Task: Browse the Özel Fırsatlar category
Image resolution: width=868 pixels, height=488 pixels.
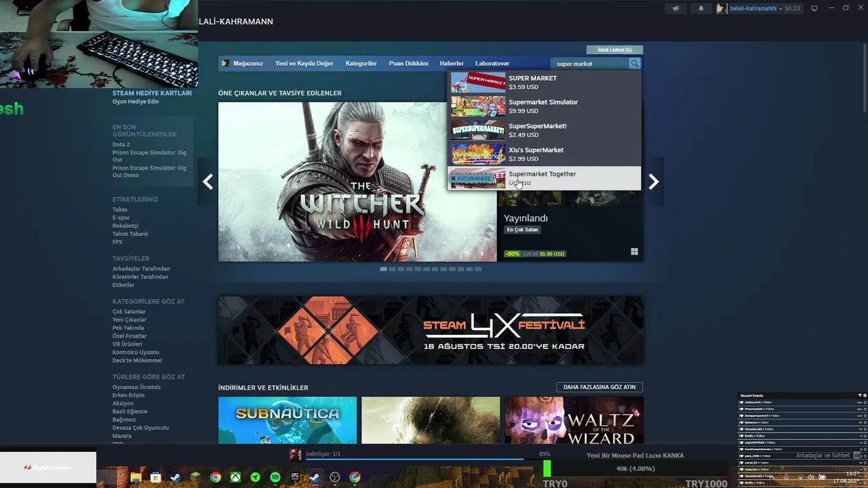Action: [130, 336]
